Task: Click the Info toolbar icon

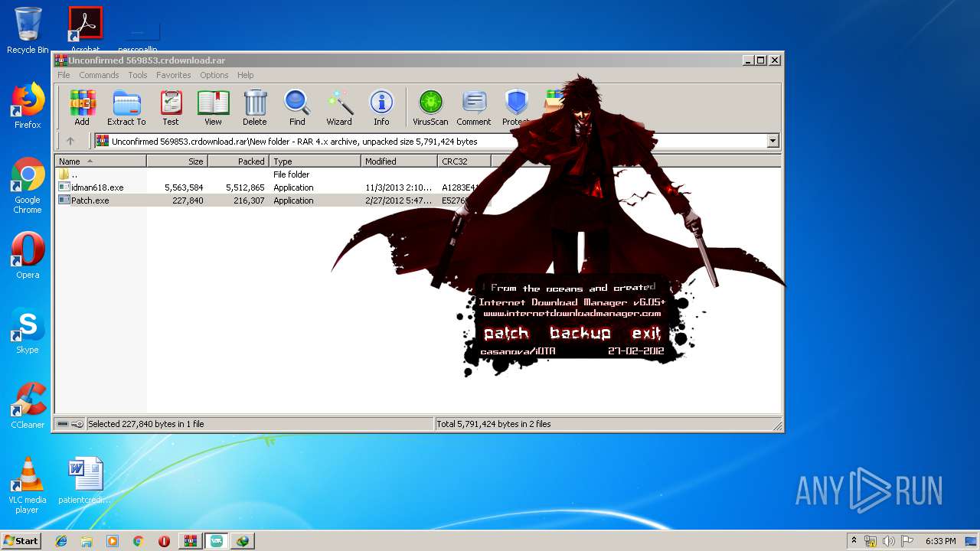Action: click(381, 108)
